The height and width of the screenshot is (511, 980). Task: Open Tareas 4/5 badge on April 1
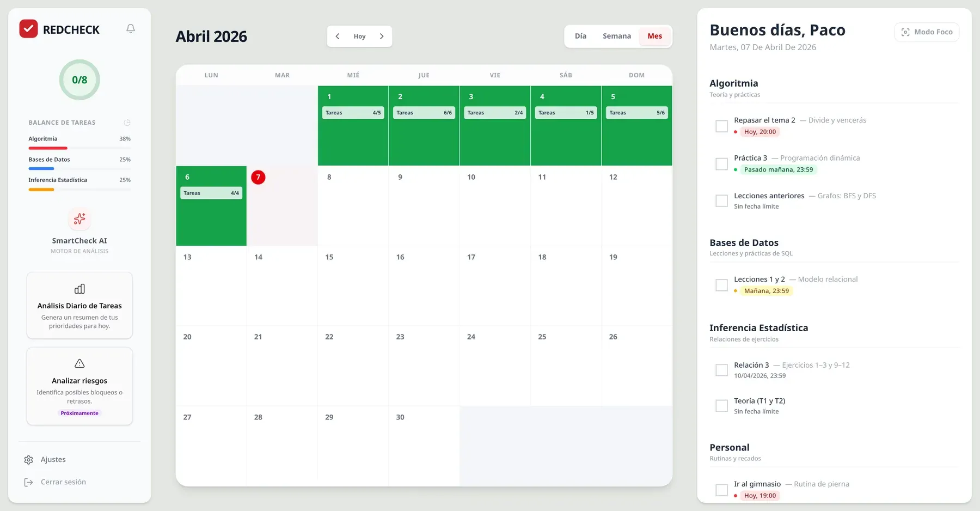[x=353, y=113]
